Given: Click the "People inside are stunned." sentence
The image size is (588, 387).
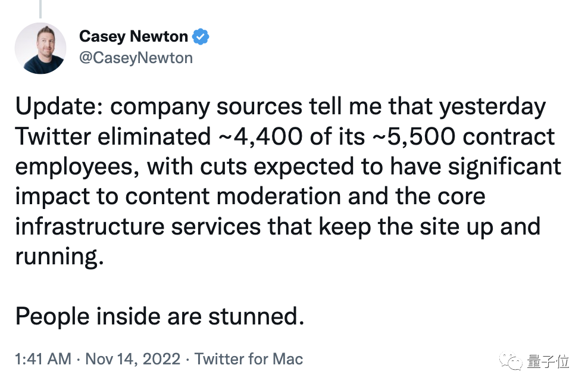Looking at the screenshot, I should point(159,316).
